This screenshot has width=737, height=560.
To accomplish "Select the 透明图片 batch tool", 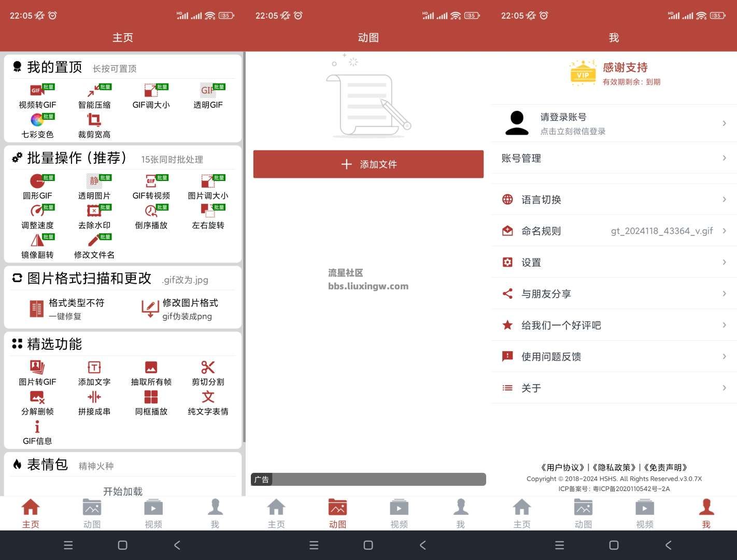I will (94, 187).
